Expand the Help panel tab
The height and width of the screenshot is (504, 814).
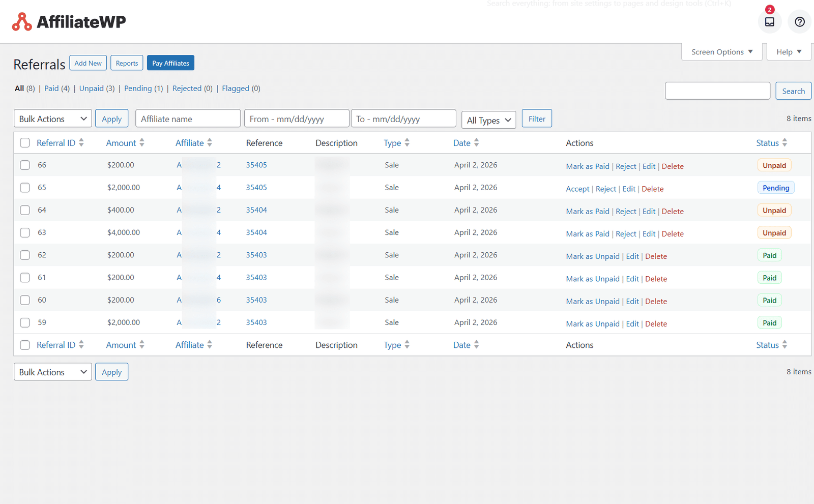coord(789,52)
